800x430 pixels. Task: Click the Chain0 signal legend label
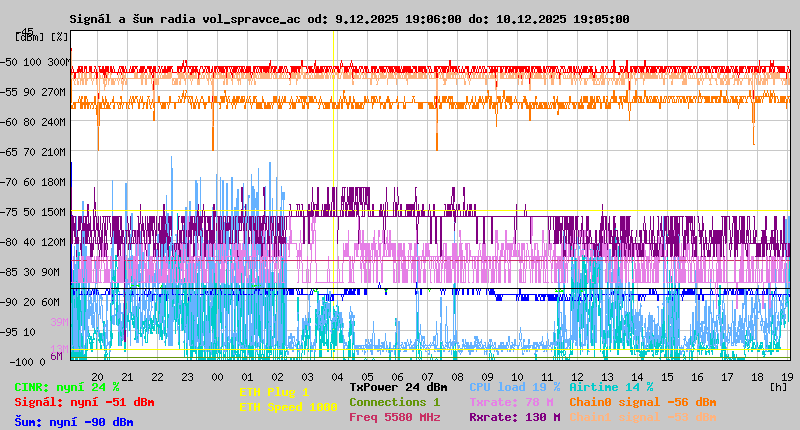click(x=643, y=402)
